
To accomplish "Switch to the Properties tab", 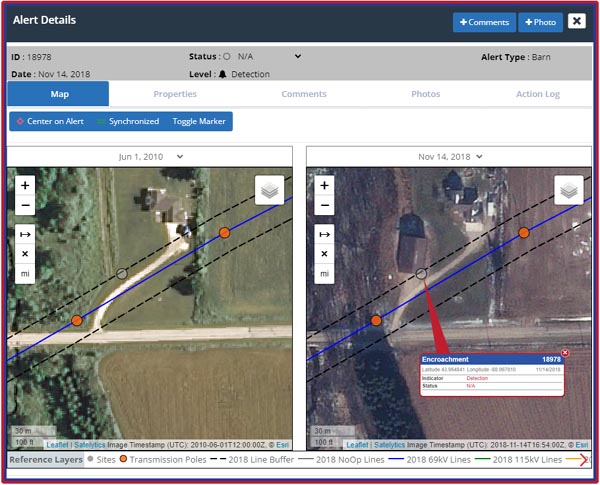I will [175, 94].
